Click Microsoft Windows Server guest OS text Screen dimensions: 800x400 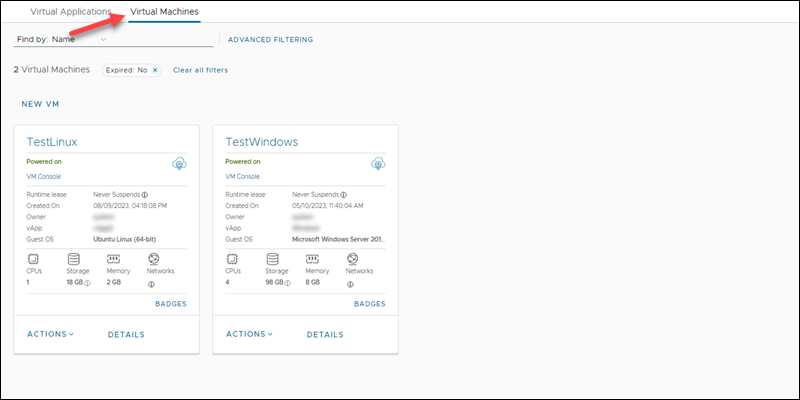(x=339, y=239)
